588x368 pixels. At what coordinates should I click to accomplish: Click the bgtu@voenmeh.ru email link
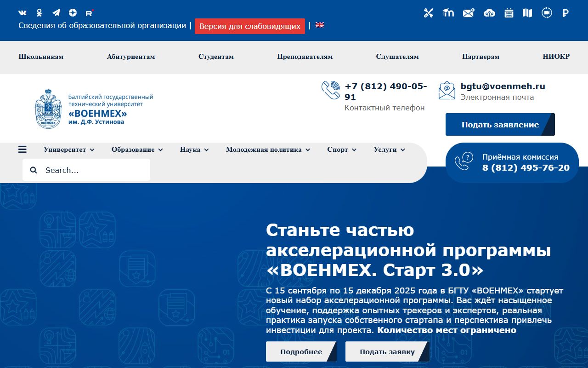point(503,86)
